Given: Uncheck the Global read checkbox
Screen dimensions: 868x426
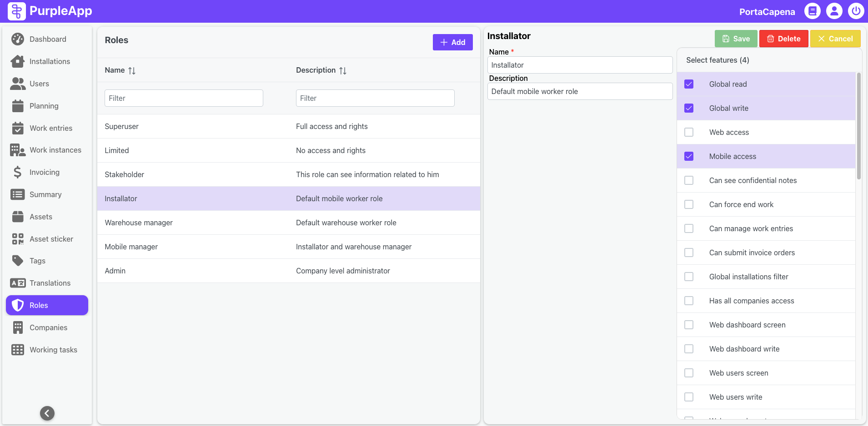Looking at the screenshot, I should [689, 84].
